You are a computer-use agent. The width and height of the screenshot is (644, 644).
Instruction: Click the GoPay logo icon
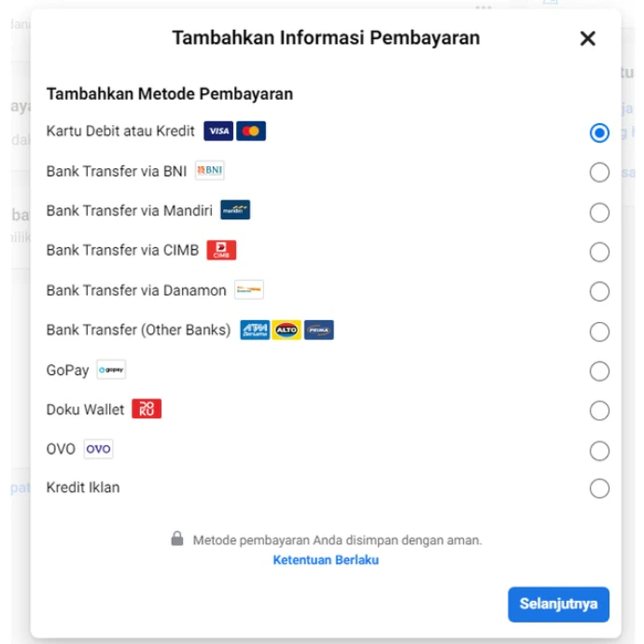coord(111,370)
